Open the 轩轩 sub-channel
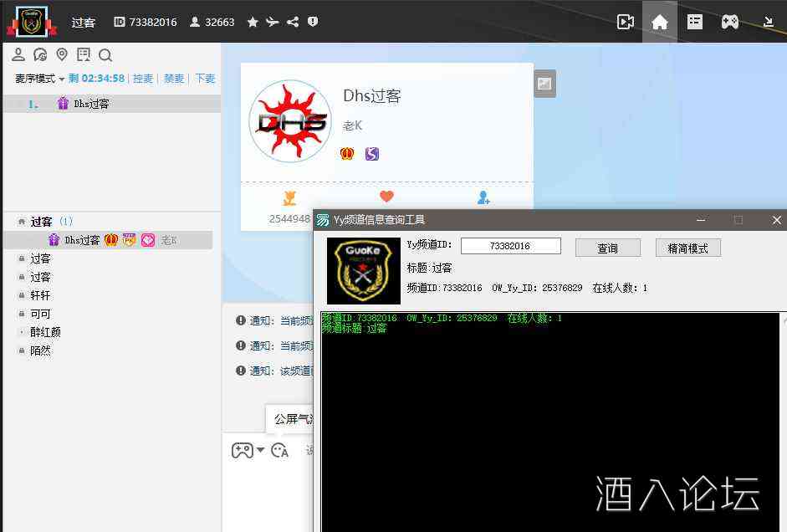 pos(40,295)
